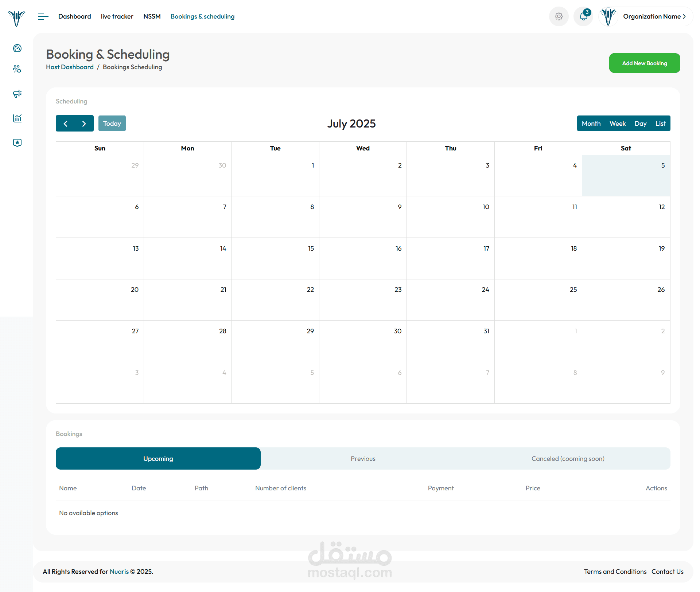Select the Canceled (cooming soon) tab
This screenshot has height=592, width=700.
coord(568,459)
